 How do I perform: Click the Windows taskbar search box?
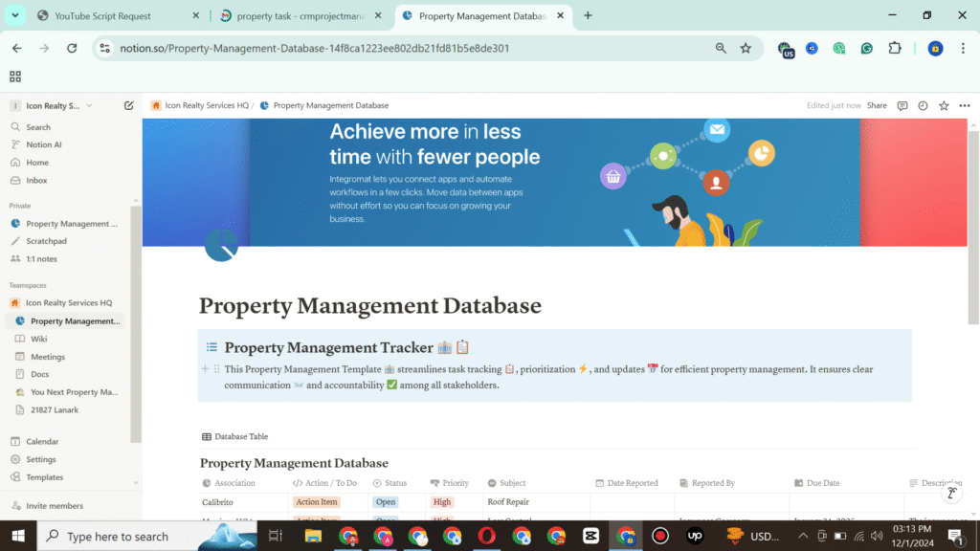[x=147, y=536]
